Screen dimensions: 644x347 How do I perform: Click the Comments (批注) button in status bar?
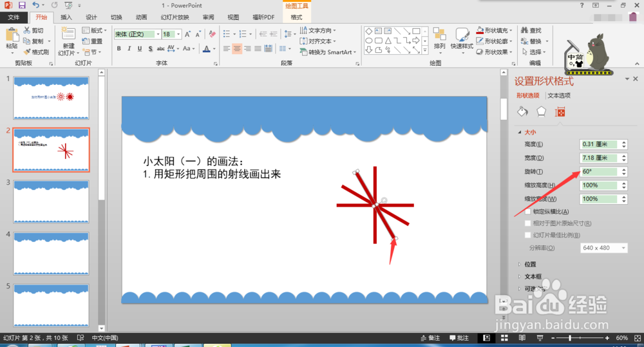click(459, 338)
